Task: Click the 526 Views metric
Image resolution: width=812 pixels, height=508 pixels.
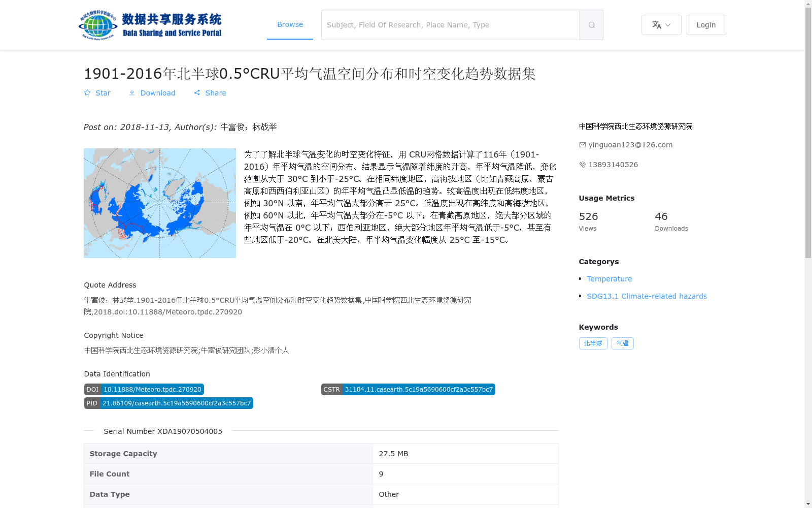Action: [589, 221]
